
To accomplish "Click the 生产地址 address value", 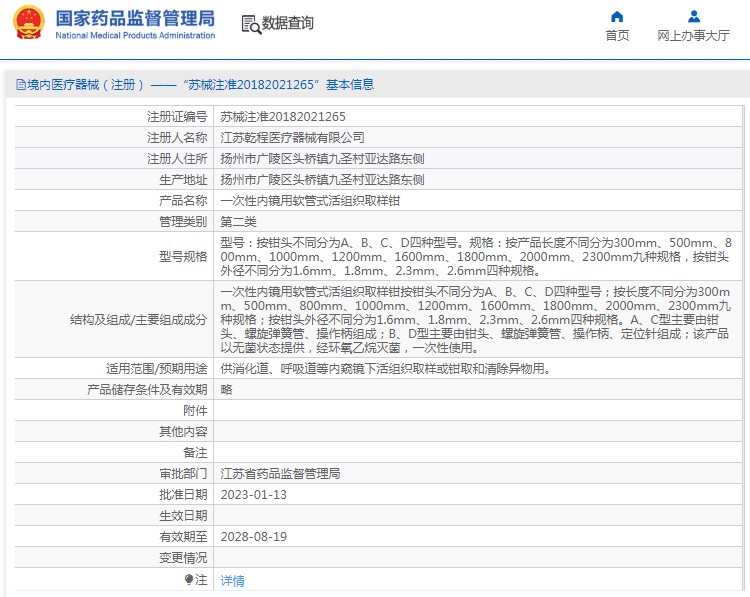I will 322,180.
